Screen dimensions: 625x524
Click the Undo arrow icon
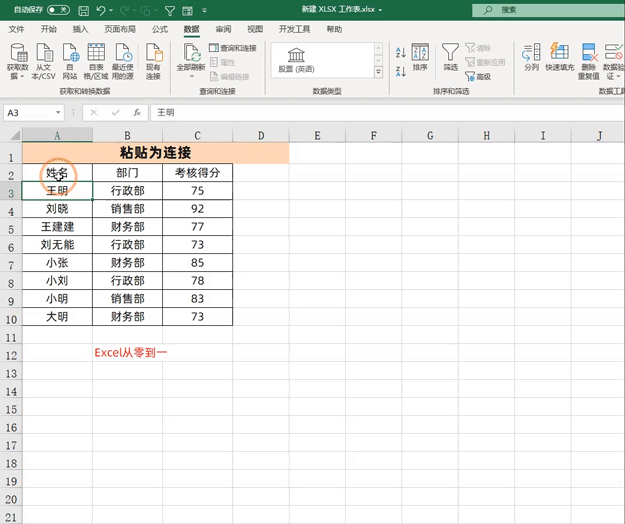click(x=101, y=10)
